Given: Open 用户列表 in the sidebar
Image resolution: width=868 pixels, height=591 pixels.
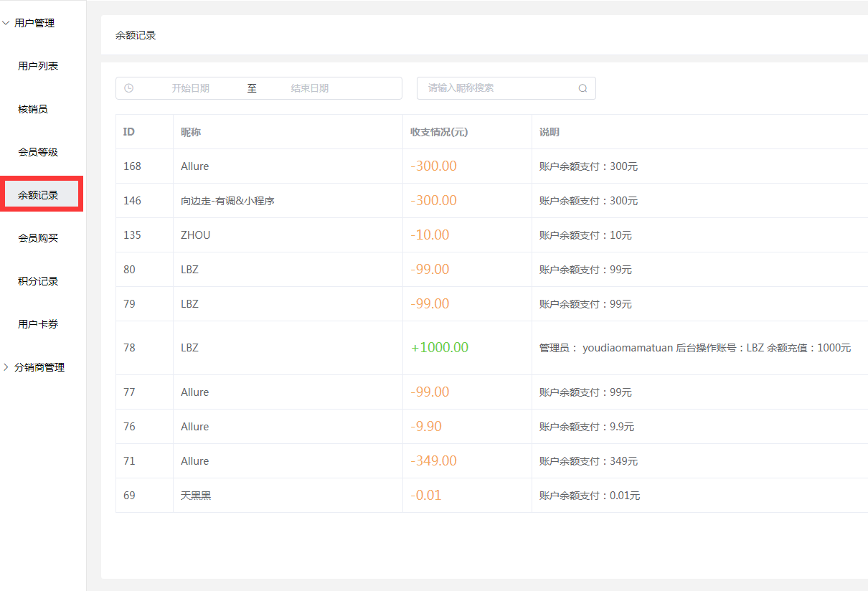Looking at the screenshot, I should (38, 66).
